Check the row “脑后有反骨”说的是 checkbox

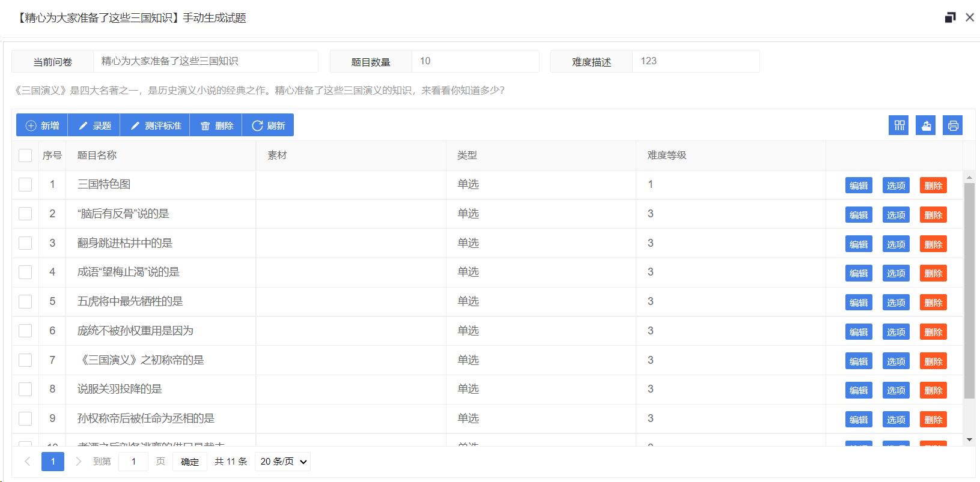[x=25, y=214]
